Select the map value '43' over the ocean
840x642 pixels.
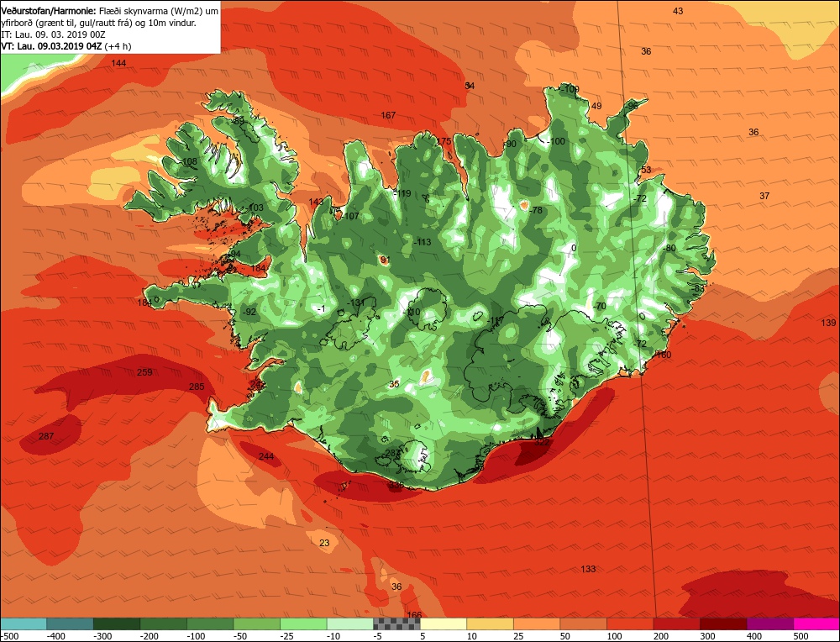pos(678,11)
